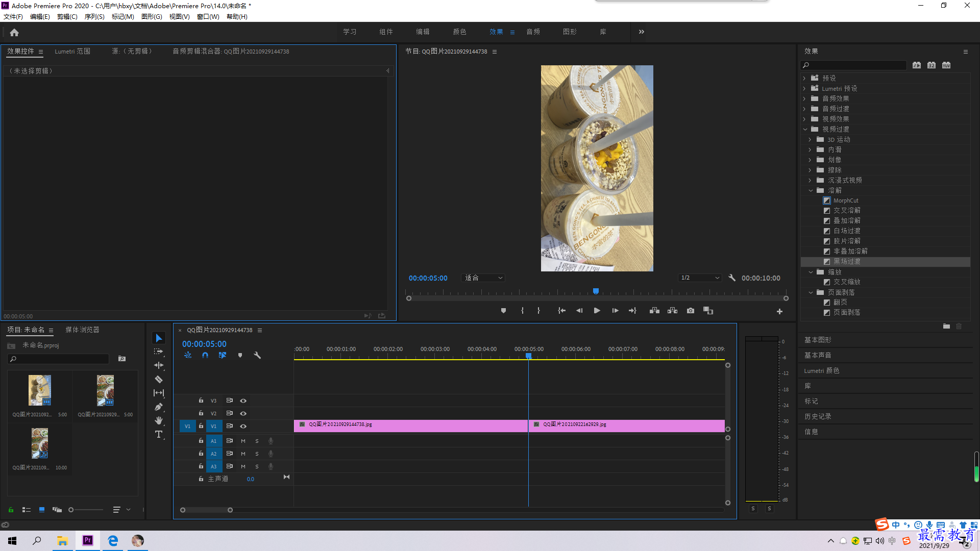
Task: Click program monitor playhead marker
Action: pos(596,291)
